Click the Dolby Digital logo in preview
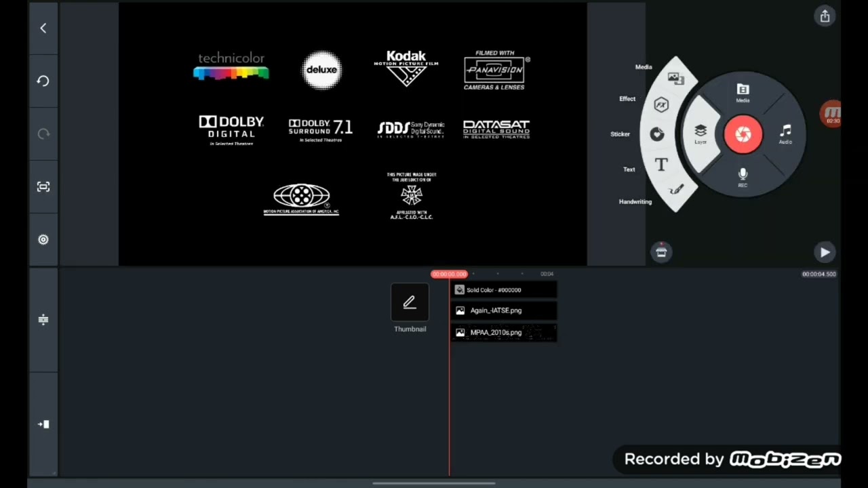Screen dimensions: 868x488 pos(231,130)
